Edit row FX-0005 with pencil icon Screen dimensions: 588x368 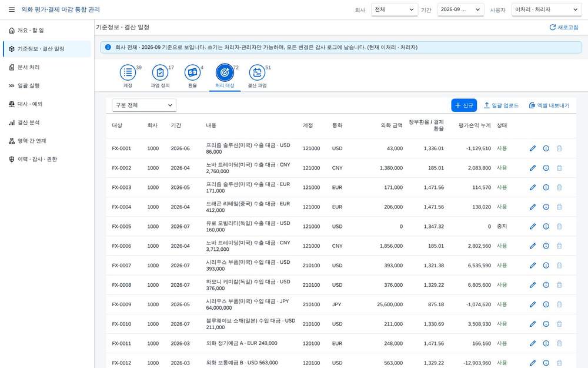pyautogui.click(x=533, y=227)
